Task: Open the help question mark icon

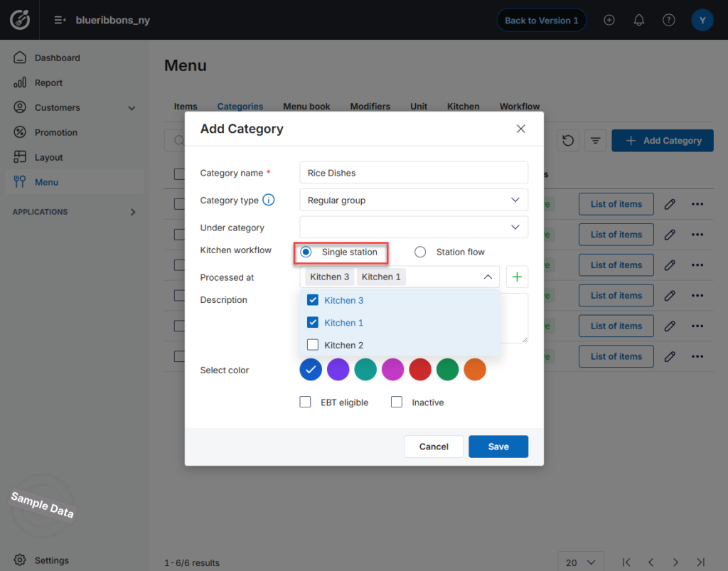Action: (668, 20)
